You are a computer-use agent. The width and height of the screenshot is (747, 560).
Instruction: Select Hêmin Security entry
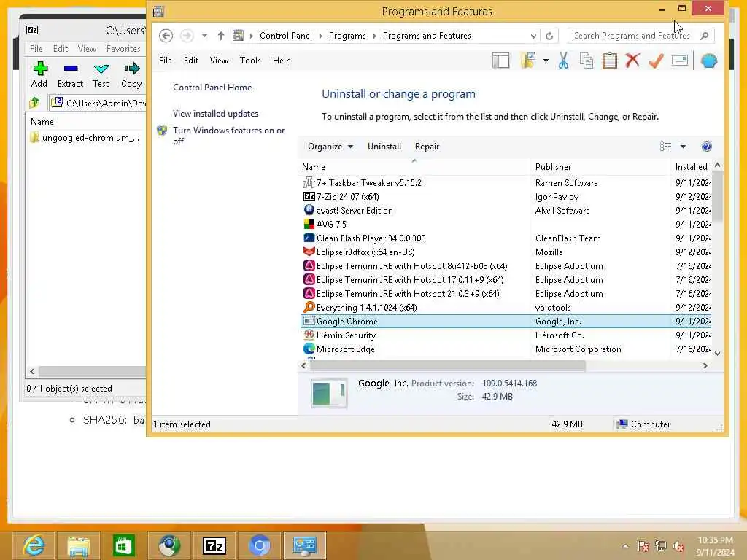tap(506, 335)
